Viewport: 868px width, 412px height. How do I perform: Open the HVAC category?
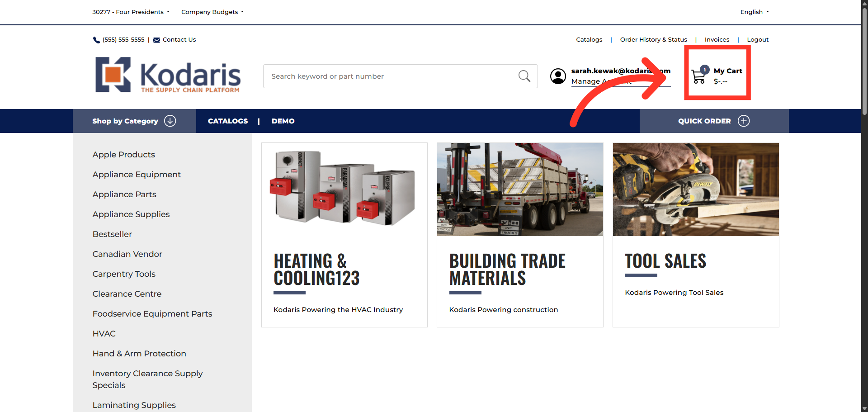[104, 333]
